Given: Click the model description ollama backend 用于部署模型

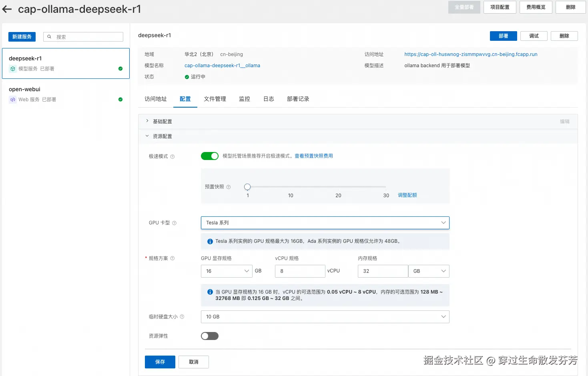Looking at the screenshot, I should click(x=437, y=66).
